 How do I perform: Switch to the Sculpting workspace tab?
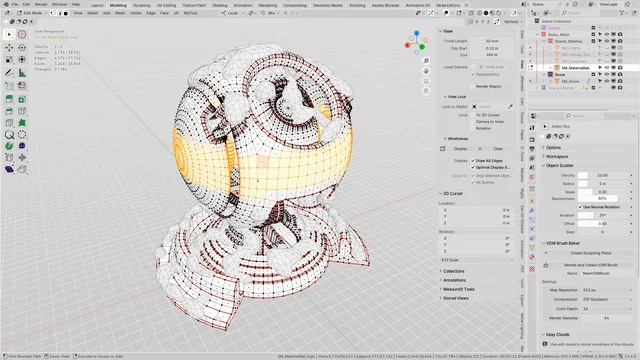point(141,5)
